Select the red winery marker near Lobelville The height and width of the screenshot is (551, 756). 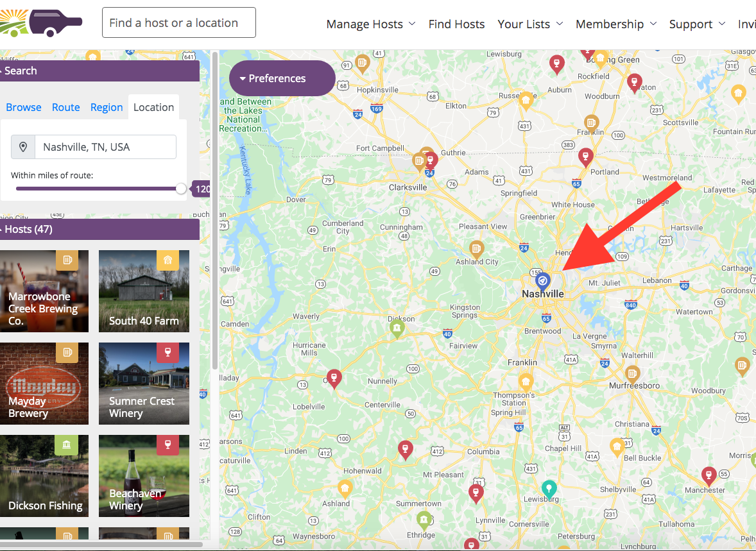(x=334, y=378)
